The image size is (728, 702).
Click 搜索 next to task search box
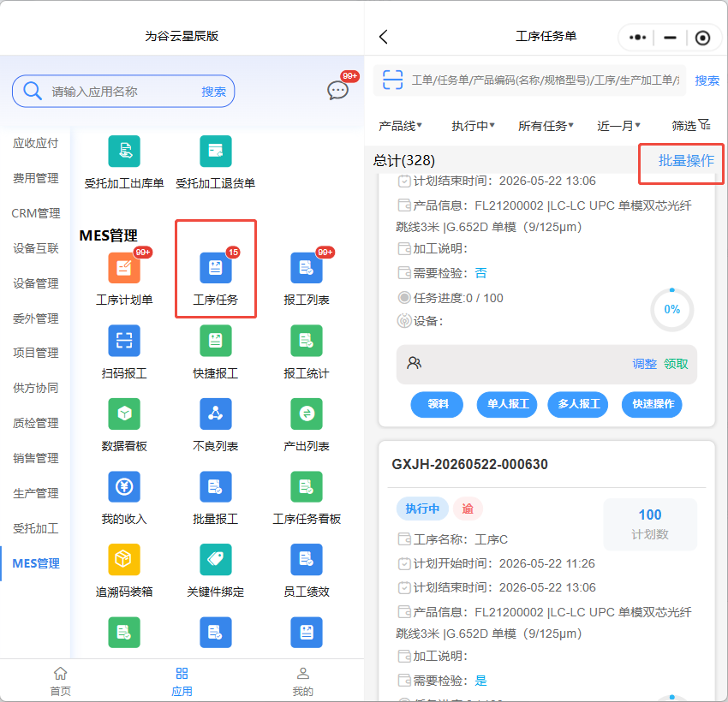[x=707, y=80]
